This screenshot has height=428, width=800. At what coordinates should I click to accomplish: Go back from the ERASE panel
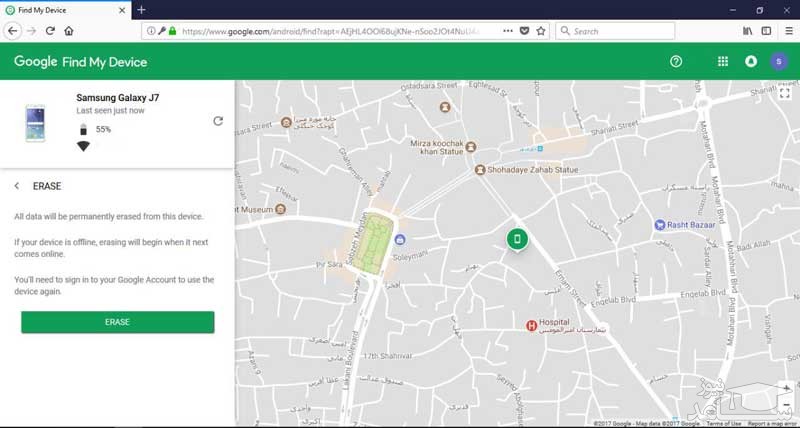17,186
